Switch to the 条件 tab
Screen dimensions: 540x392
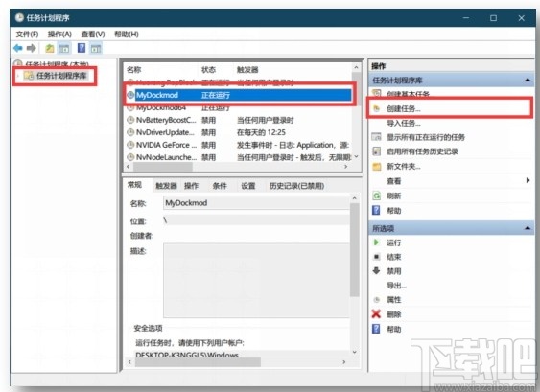220,186
